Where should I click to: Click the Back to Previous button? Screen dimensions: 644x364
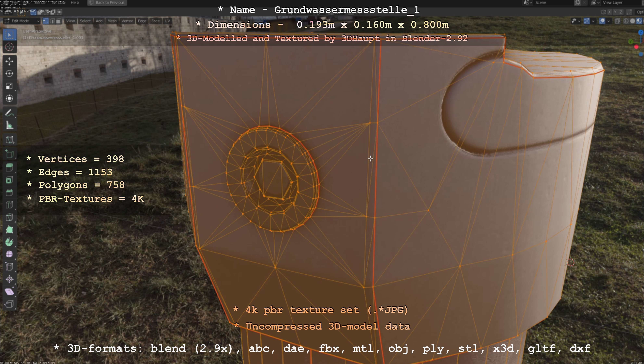tap(107, 2)
